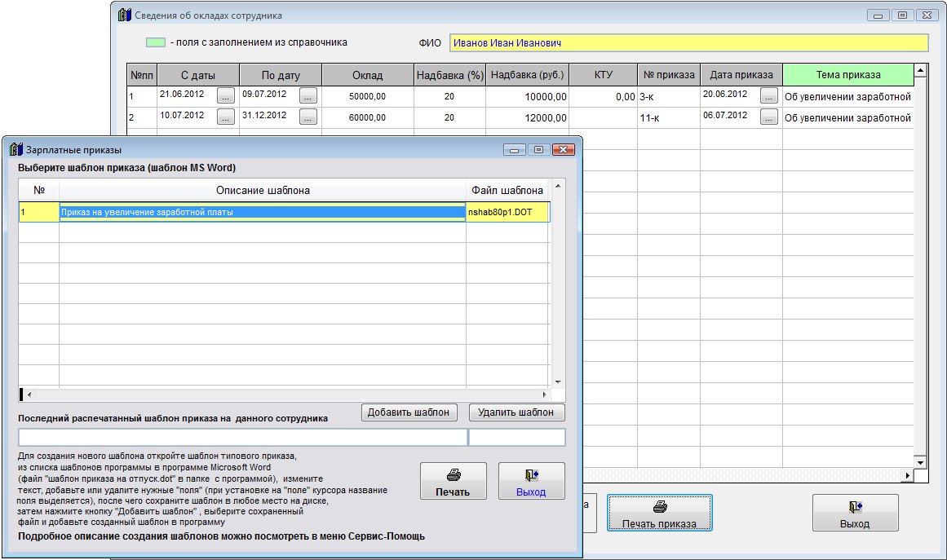Open date picker for 21.06.2012 start date
Image resolution: width=947 pixels, height=560 pixels.
click(226, 96)
